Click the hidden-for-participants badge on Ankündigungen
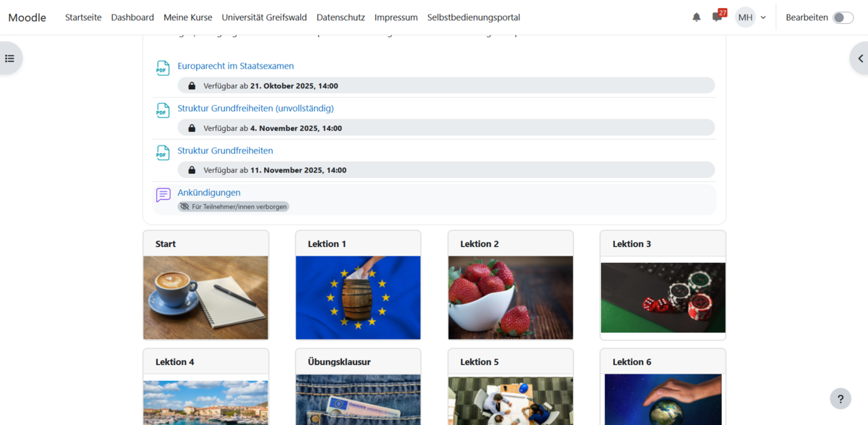 coord(233,206)
